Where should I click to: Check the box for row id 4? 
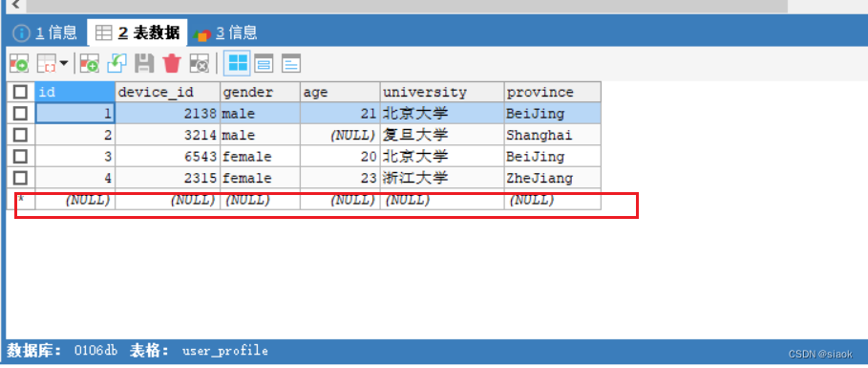[20, 178]
